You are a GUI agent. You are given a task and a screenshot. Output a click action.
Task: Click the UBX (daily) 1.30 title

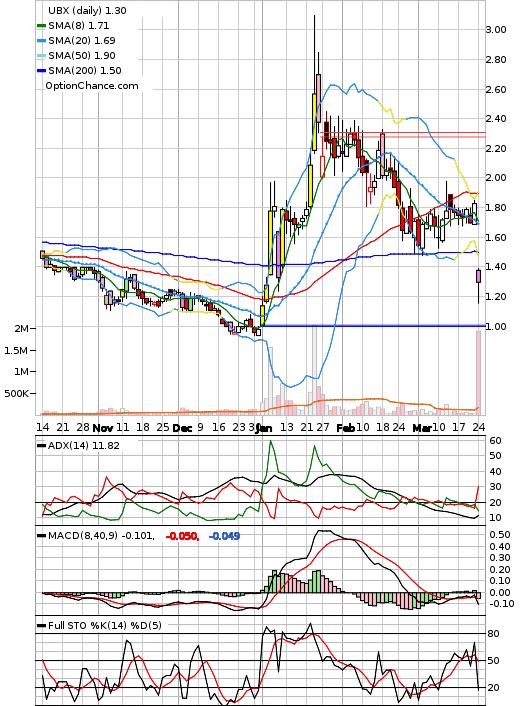87,10
